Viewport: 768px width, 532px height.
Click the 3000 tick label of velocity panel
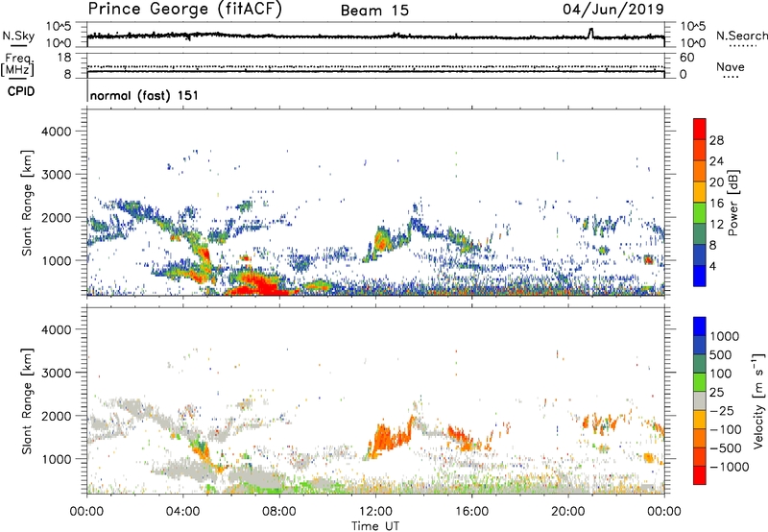(x=56, y=373)
